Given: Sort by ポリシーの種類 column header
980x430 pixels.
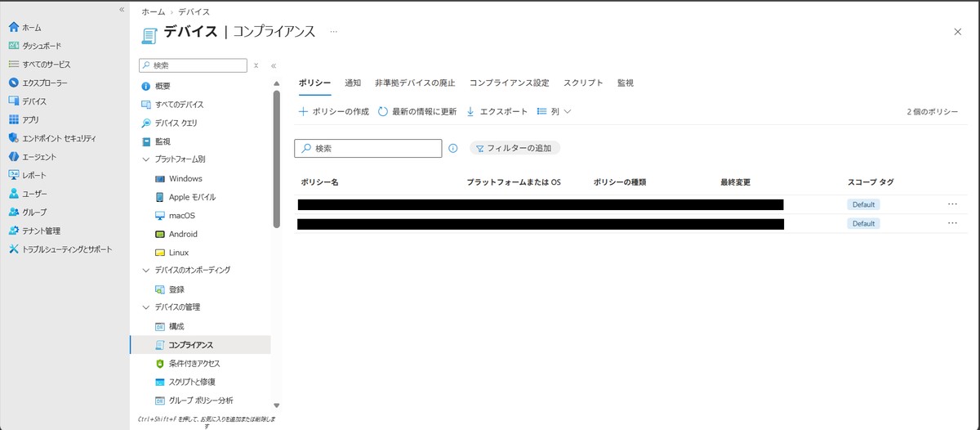Looking at the screenshot, I should [x=620, y=181].
